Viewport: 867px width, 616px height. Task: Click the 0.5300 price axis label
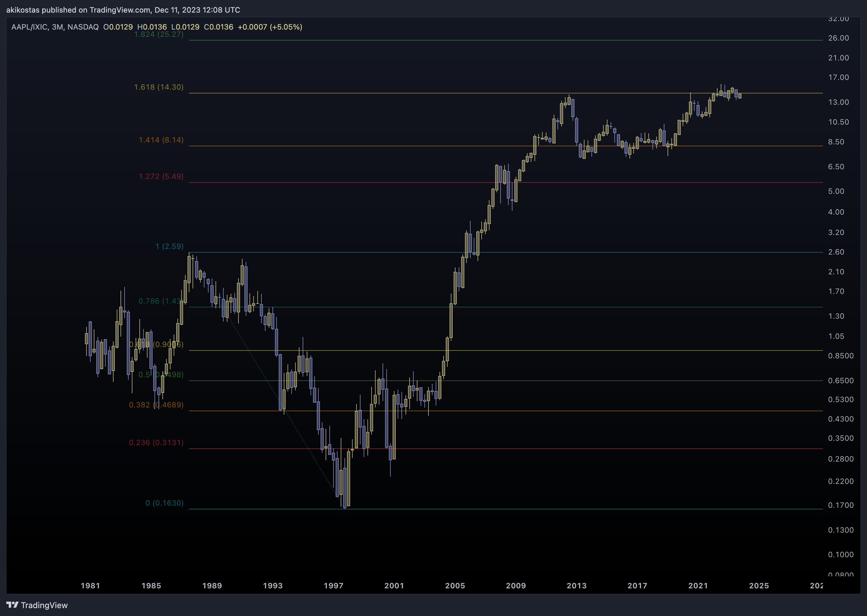click(841, 400)
